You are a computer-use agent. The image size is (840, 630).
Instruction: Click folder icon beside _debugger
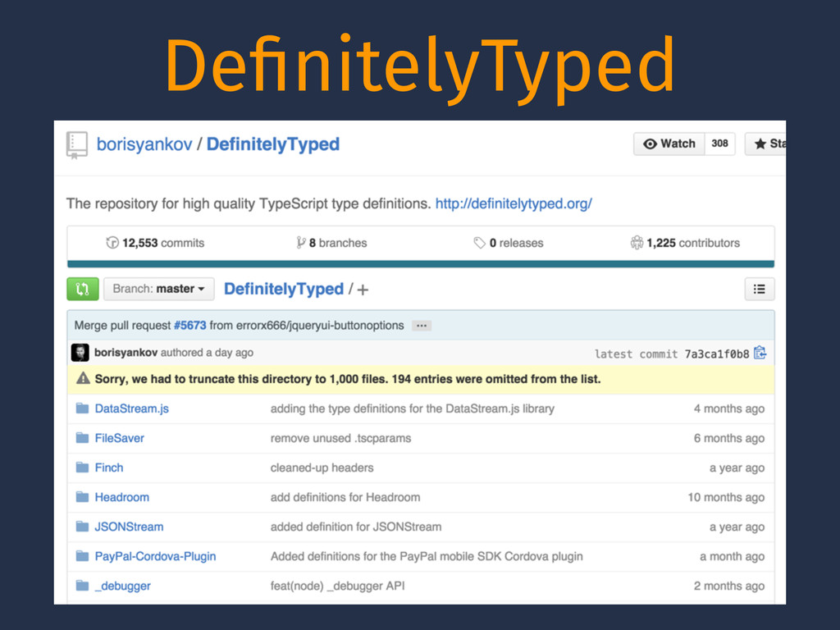point(82,586)
